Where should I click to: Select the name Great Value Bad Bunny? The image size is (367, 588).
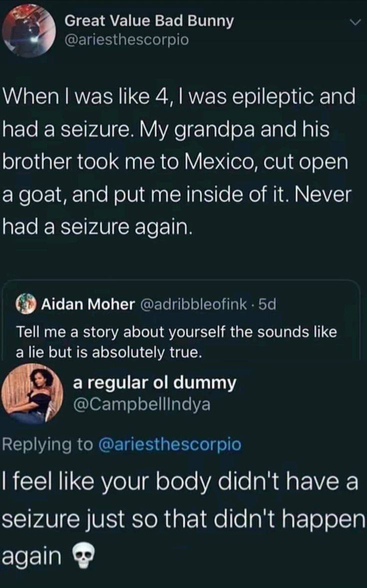point(149,22)
